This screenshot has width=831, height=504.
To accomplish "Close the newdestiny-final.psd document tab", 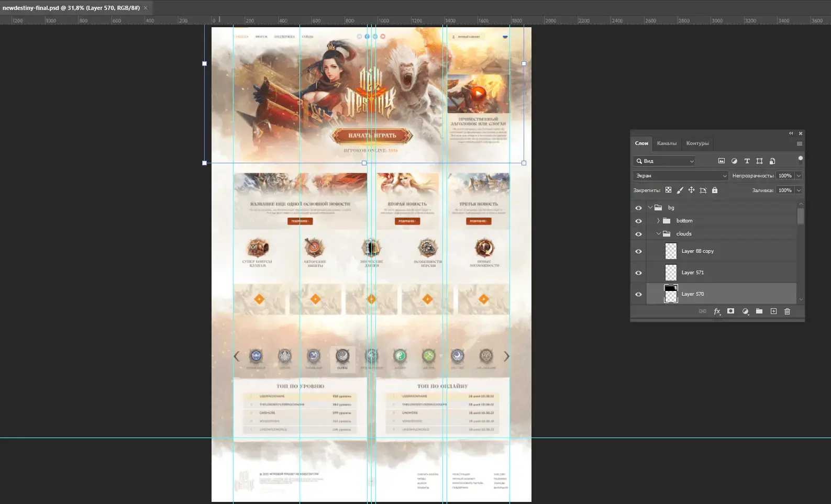I will click(146, 8).
